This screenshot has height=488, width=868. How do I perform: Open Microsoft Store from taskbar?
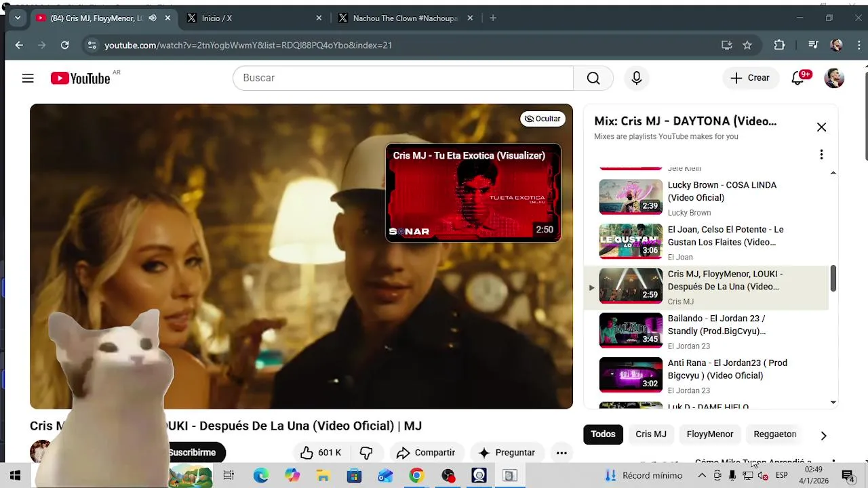point(354,476)
